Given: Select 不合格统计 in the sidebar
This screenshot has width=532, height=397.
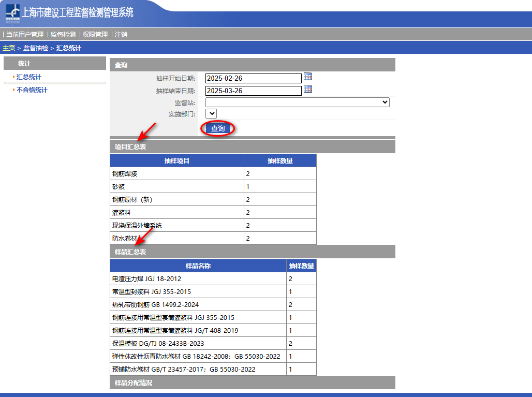Looking at the screenshot, I should click(x=32, y=90).
